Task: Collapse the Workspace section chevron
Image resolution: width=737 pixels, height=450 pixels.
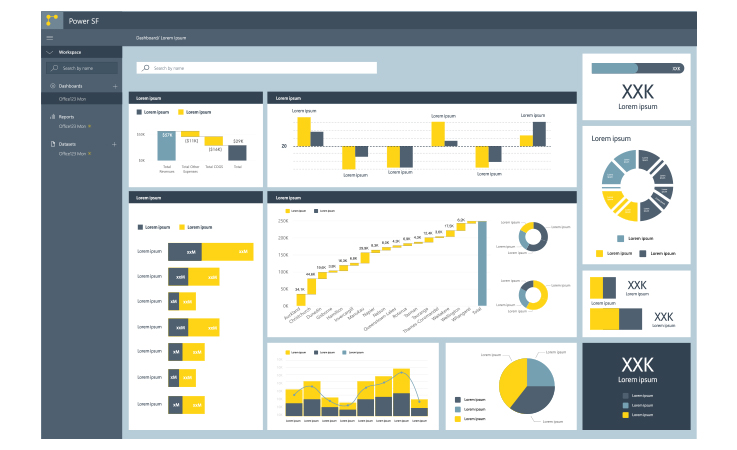Action: (50, 52)
